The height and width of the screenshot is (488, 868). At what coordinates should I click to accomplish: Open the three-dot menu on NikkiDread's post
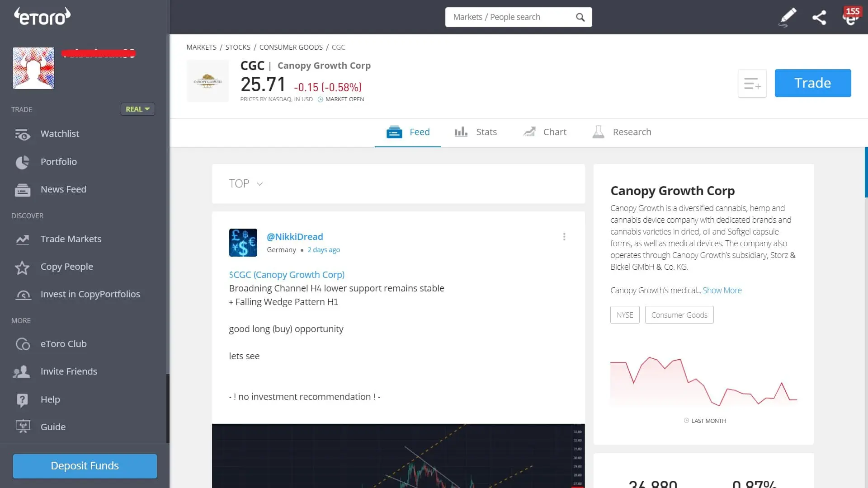tap(564, 236)
